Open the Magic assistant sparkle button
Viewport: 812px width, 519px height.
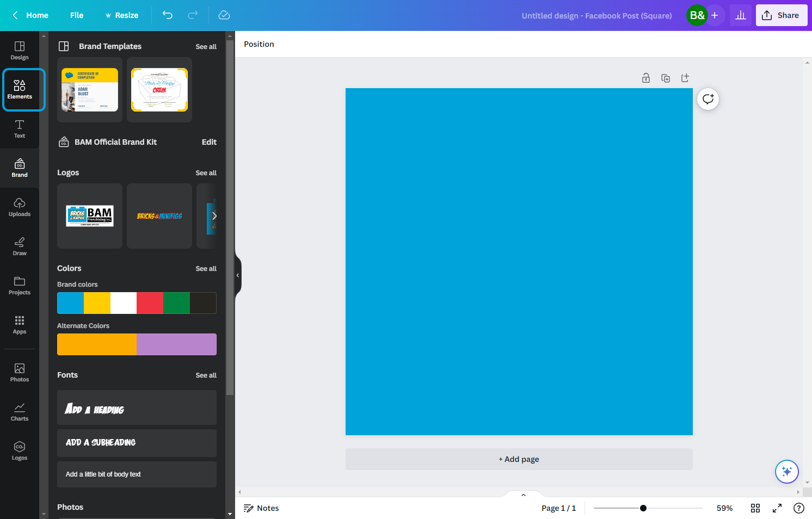click(x=787, y=472)
